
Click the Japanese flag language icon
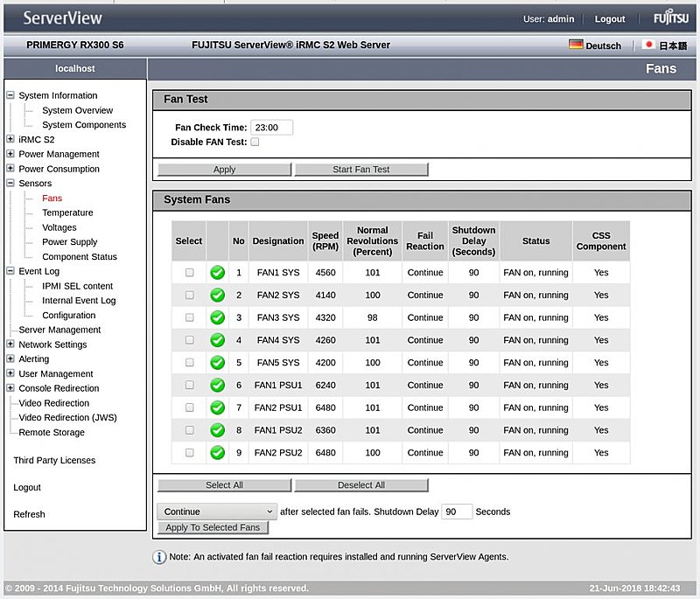[x=648, y=45]
